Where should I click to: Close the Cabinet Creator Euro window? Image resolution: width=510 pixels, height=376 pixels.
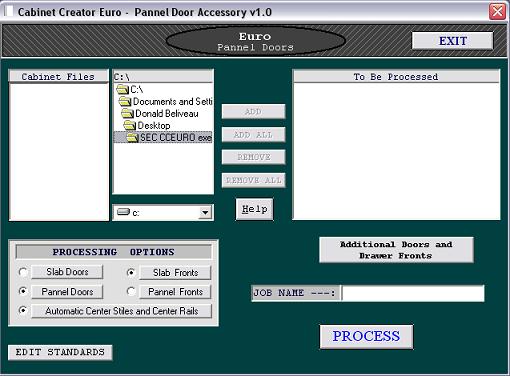pos(497,12)
